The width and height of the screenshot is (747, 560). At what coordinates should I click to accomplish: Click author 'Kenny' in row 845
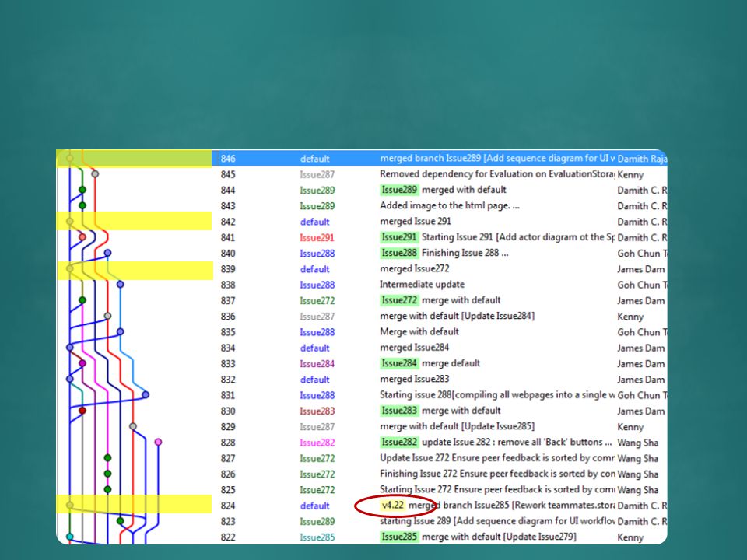(630, 174)
